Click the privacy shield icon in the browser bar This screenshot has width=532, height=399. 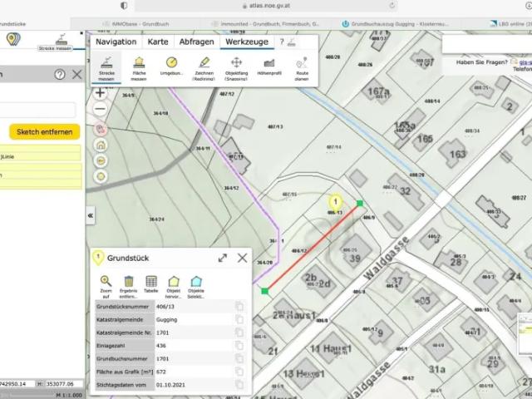(124, 6)
